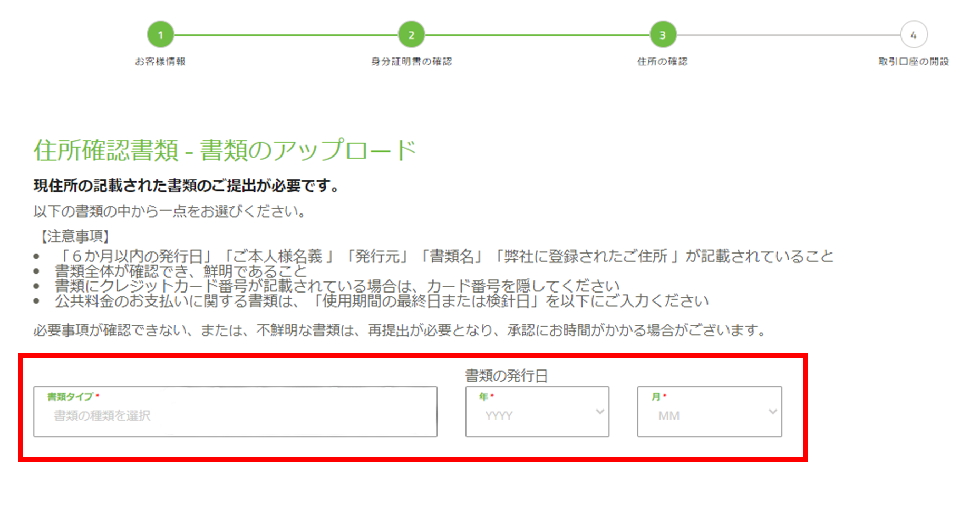The image size is (980, 506).
Task: Click the green step 1 circle
Action: [160, 35]
